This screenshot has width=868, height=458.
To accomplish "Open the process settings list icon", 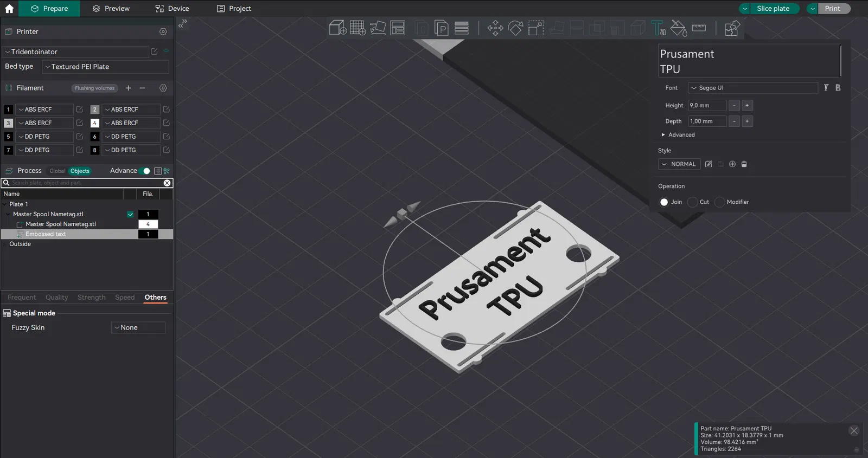I will 158,171.
